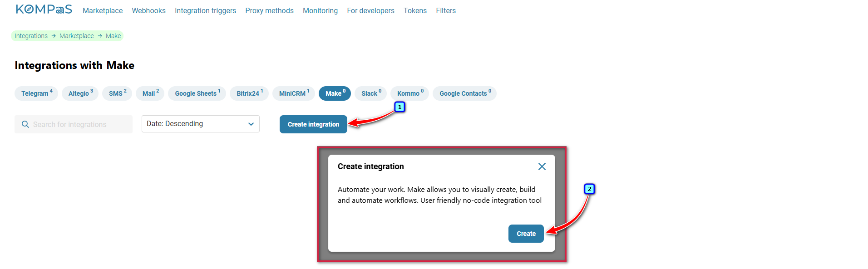Focus the Search for integrations field
Screen dimensions: 868x269
coord(74,124)
